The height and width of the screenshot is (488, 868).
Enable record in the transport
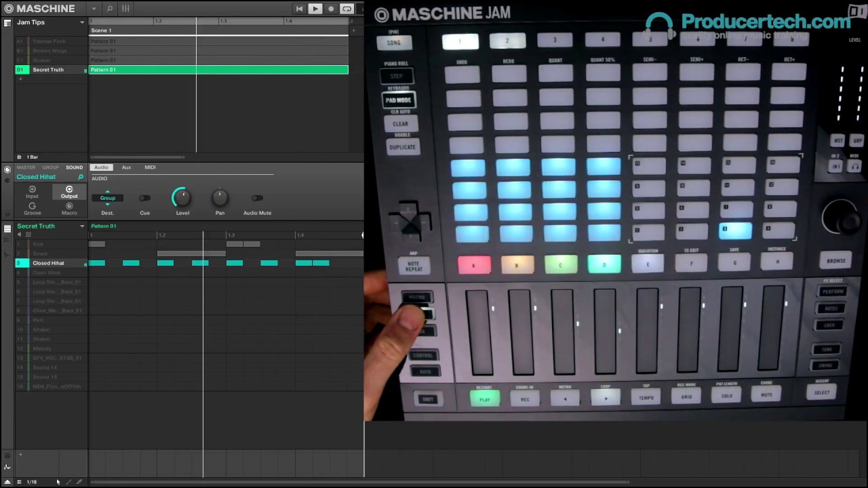pyautogui.click(x=331, y=9)
